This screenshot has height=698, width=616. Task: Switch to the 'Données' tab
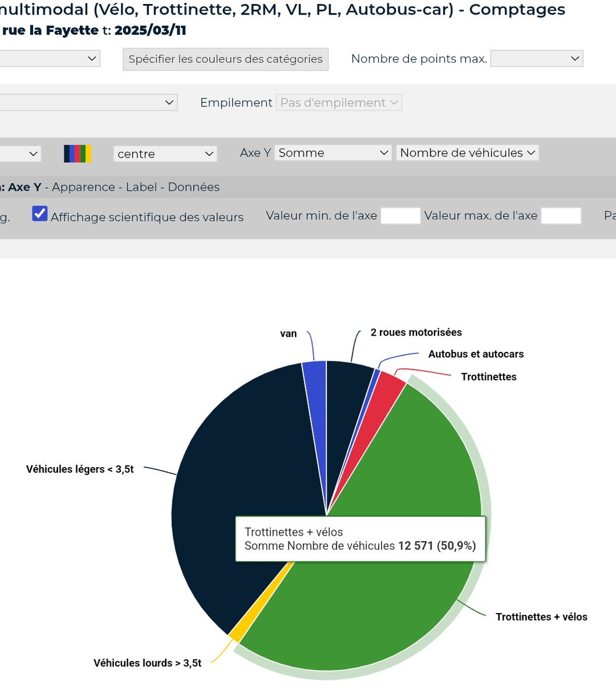194,187
